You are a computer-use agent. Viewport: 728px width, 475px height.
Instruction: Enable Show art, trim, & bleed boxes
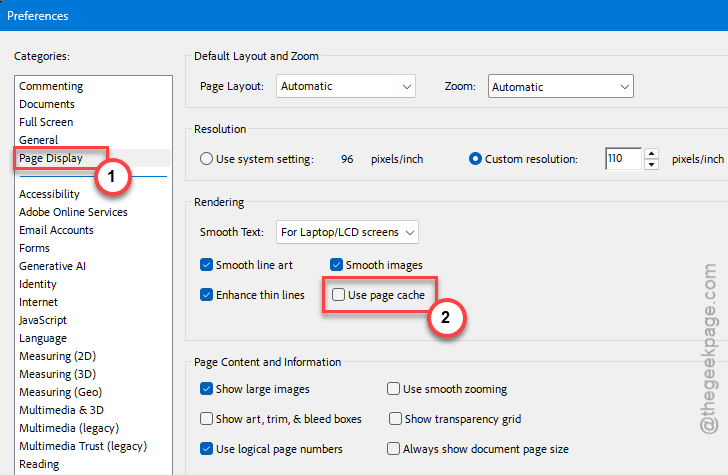click(x=207, y=419)
